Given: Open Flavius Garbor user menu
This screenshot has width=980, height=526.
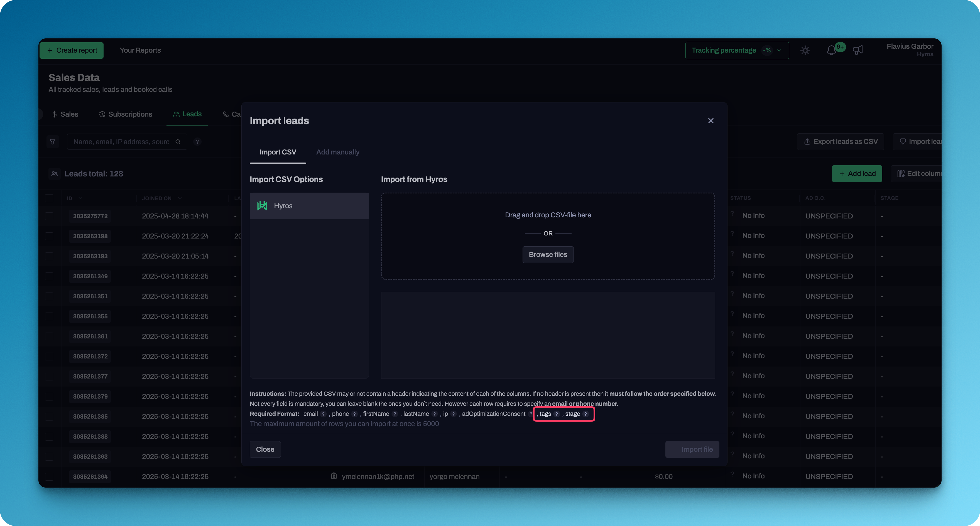Looking at the screenshot, I should tap(910, 50).
